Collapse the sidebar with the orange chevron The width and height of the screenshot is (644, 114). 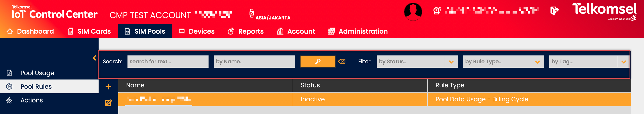point(94,58)
